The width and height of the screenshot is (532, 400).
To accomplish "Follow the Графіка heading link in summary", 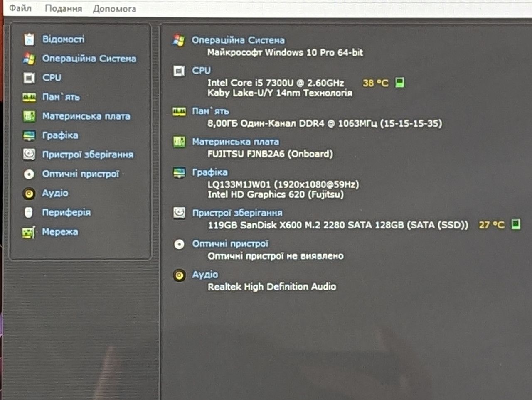I will click(x=209, y=172).
